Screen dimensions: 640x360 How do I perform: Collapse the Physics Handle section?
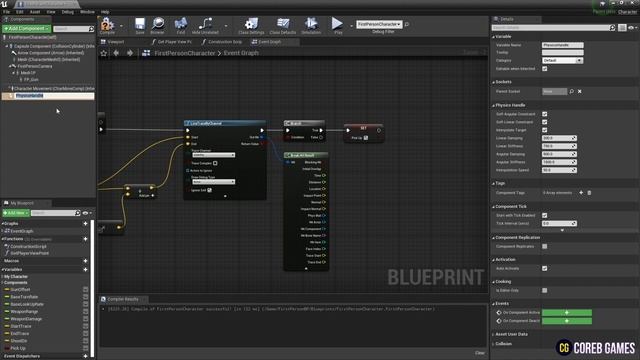[x=493, y=106]
